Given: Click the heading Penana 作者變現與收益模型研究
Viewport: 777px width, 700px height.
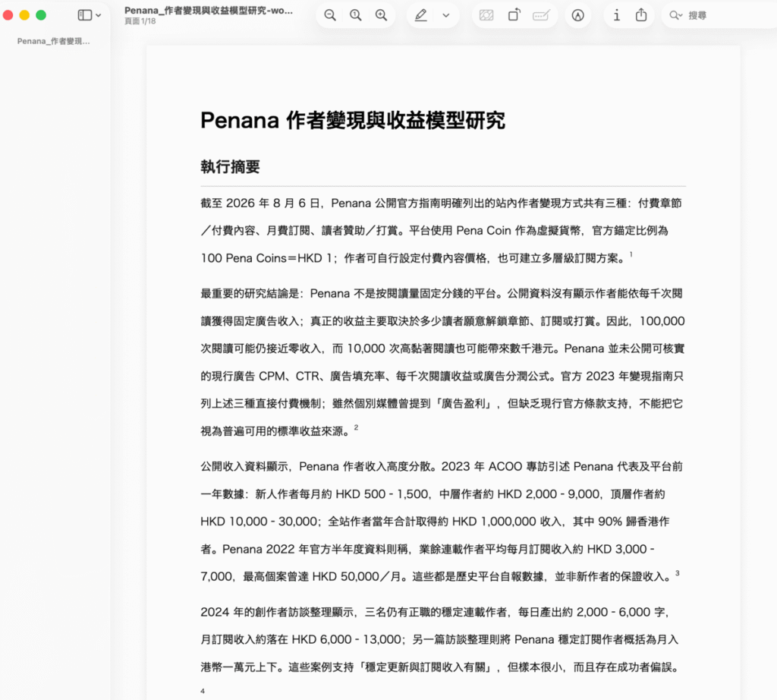Looking at the screenshot, I should [x=353, y=121].
